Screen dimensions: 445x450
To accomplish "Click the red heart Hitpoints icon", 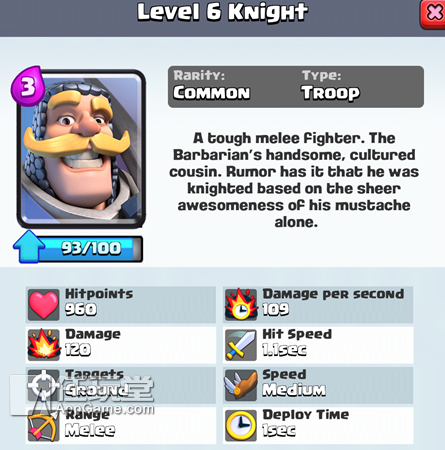I will click(x=43, y=305).
